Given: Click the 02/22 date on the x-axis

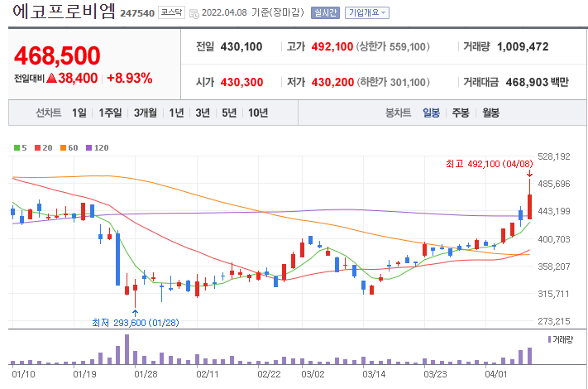Looking at the screenshot, I should tap(269, 374).
